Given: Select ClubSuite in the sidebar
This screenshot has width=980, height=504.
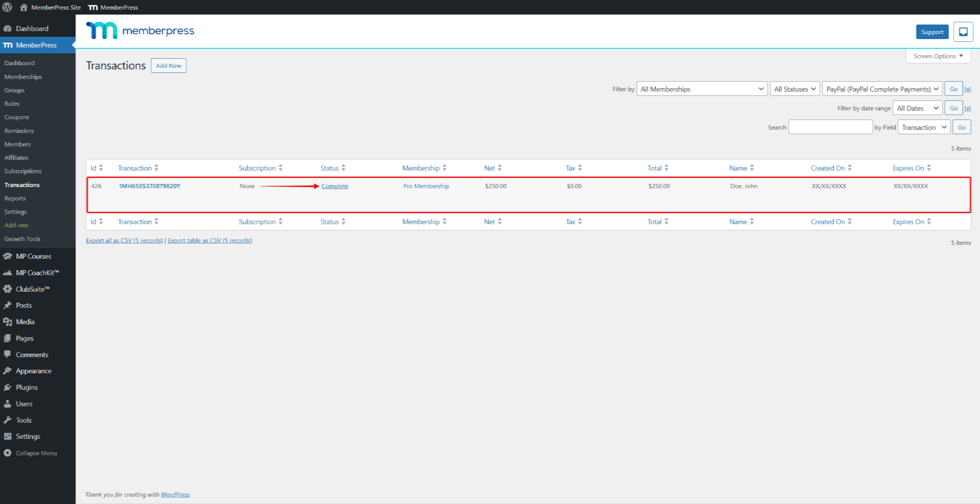Looking at the screenshot, I should coord(33,289).
